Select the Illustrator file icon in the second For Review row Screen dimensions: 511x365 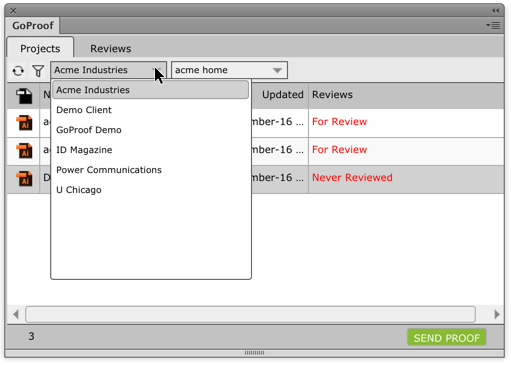[x=24, y=151]
